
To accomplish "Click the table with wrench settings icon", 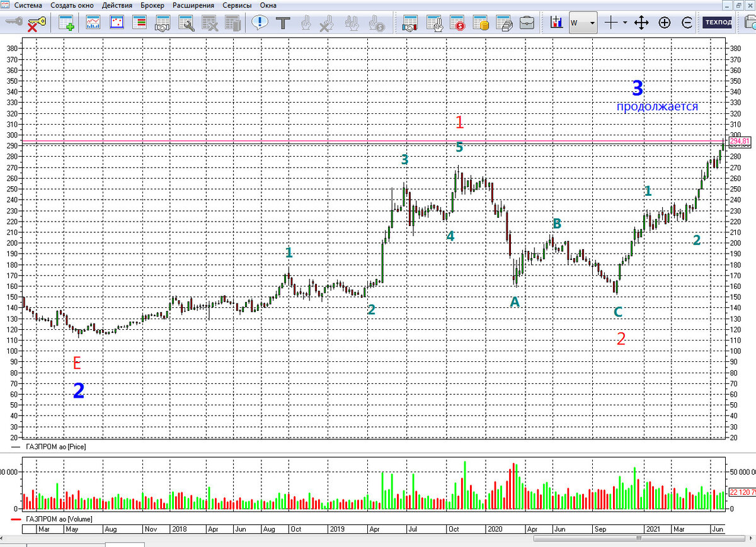I will coord(186,25).
